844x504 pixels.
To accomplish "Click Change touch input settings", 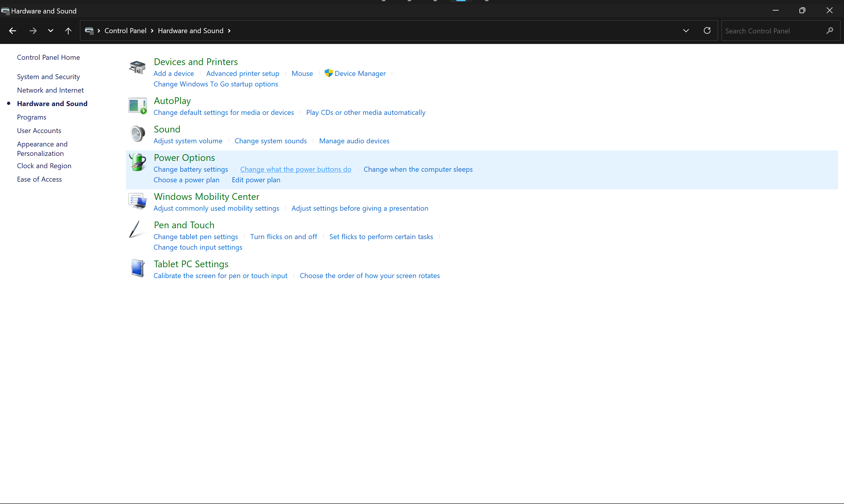I will pyautogui.click(x=198, y=247).
